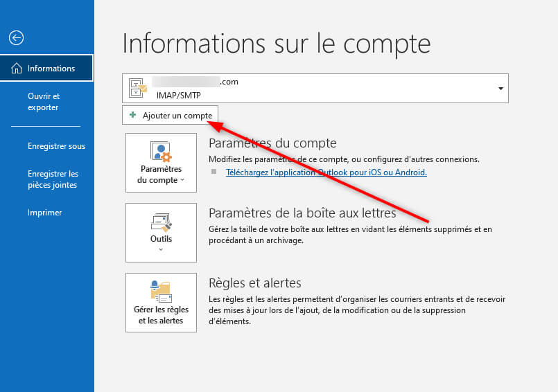Open the Outlook pour iOS ou Android download link
558x392 pixels.
coord(326,172)
